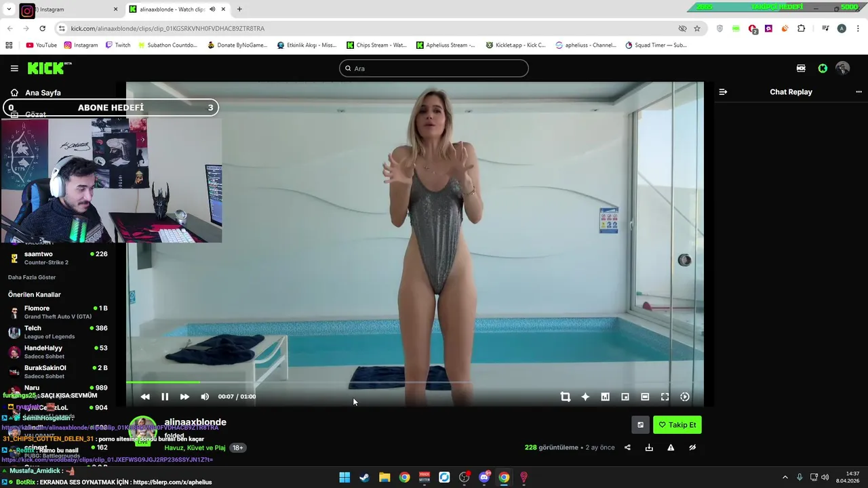The height and width of the screenshot is (488, 868).
Task: Open HandeHalyy recommended channel
Action: tap(58, 352)
